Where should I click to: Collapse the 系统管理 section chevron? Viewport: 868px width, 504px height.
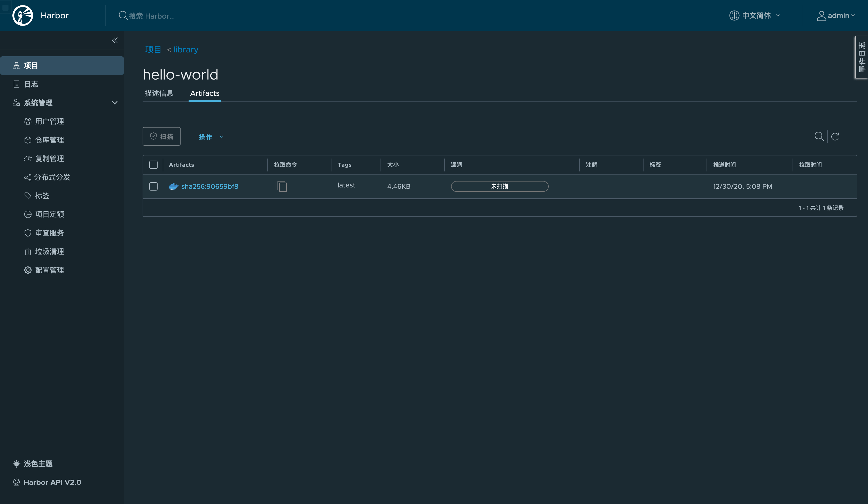point(115,103)
